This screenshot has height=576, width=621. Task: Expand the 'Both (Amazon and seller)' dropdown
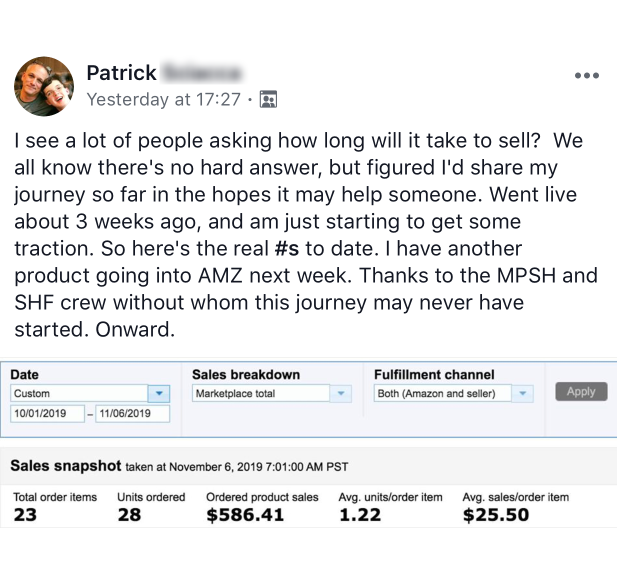522,394
